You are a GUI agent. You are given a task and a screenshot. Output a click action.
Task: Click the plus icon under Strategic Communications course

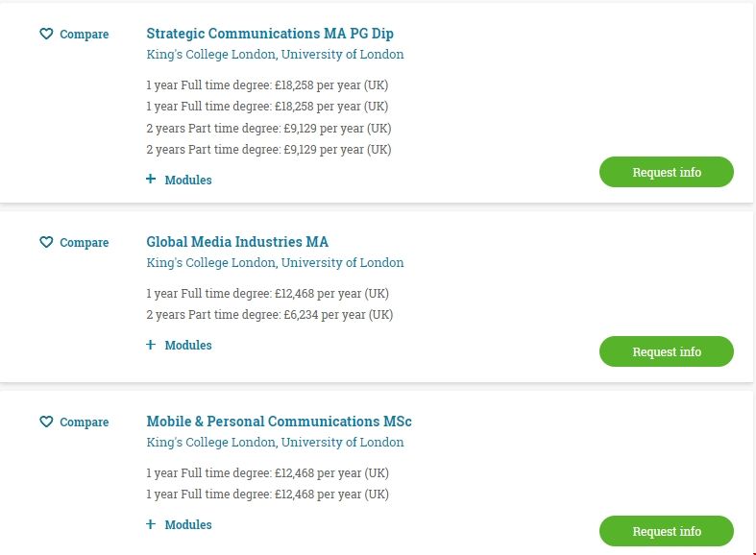tap(151, 179)
